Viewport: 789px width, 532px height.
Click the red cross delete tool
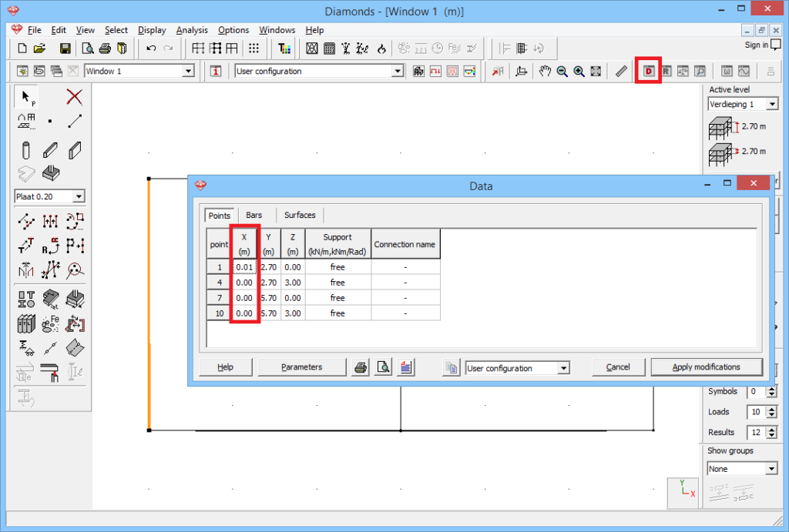point(75,96)
